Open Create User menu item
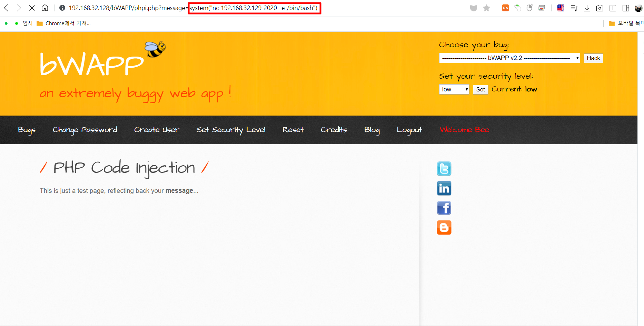Screen dimensions: 644x326 pos(157,130)
